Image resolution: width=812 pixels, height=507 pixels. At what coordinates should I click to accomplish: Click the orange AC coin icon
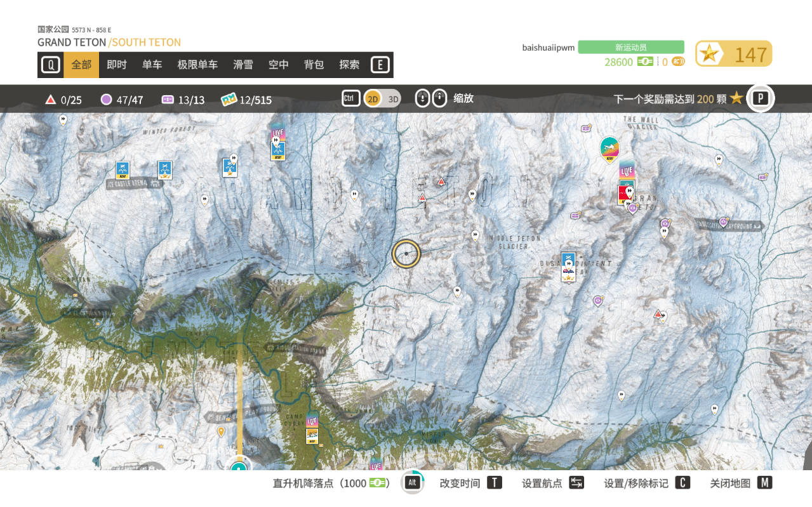pyautogui.click(x=678, y=62)
